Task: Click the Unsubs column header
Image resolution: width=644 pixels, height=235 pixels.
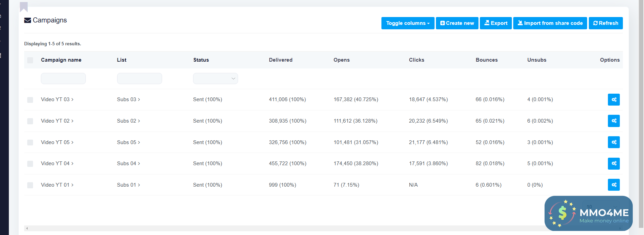Action: pos(537,60)
